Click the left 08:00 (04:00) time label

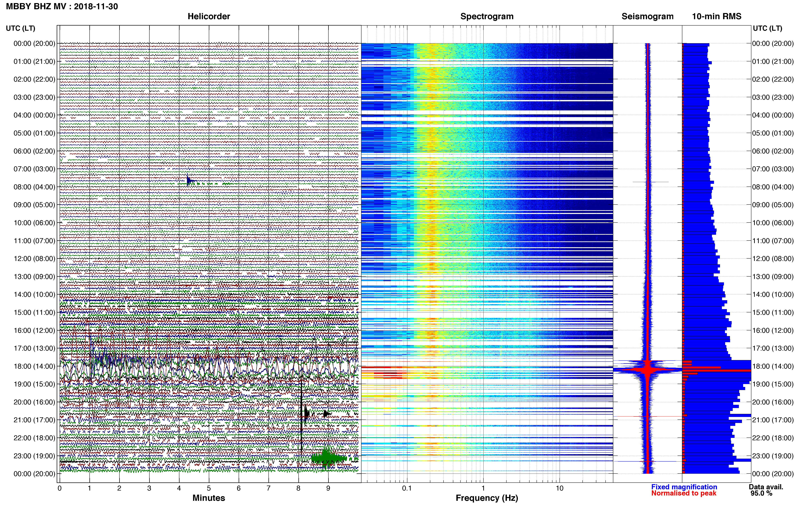34,187
